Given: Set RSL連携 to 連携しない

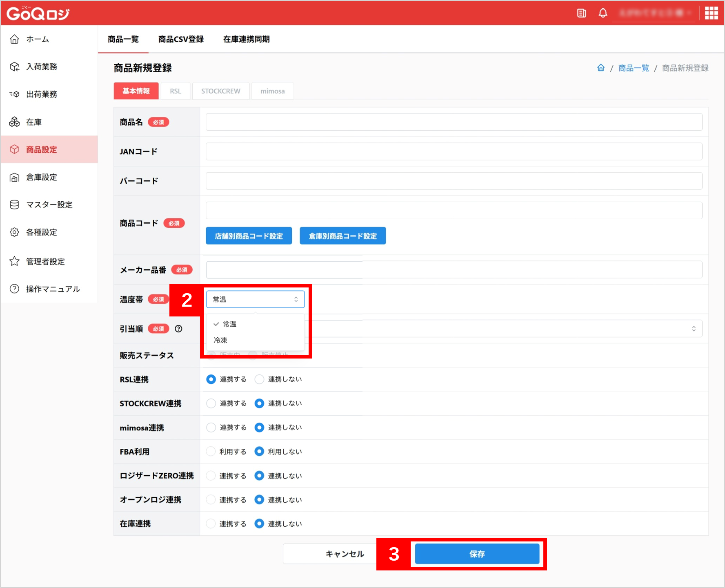Looking at the screenshot, I should pos(259,379).
